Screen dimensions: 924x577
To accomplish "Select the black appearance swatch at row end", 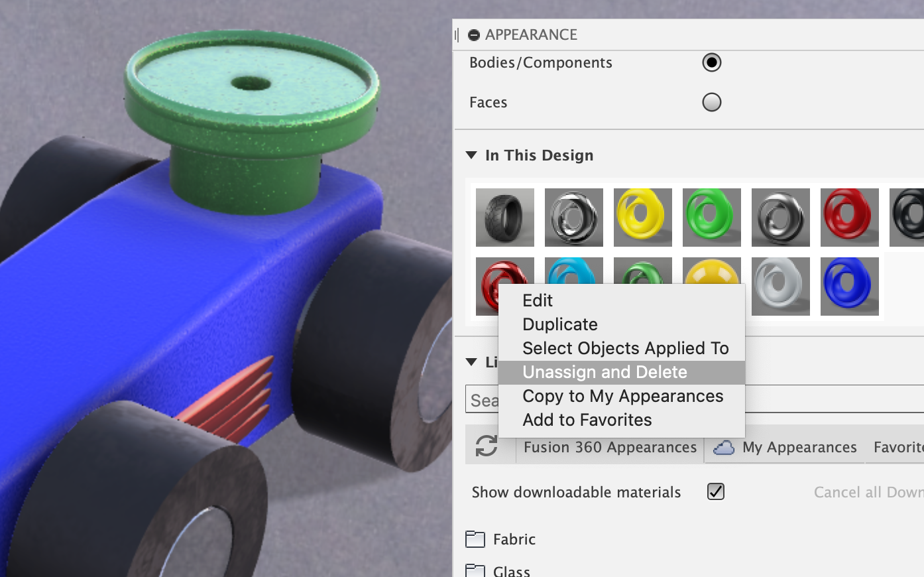I will [x=907, y=218].
